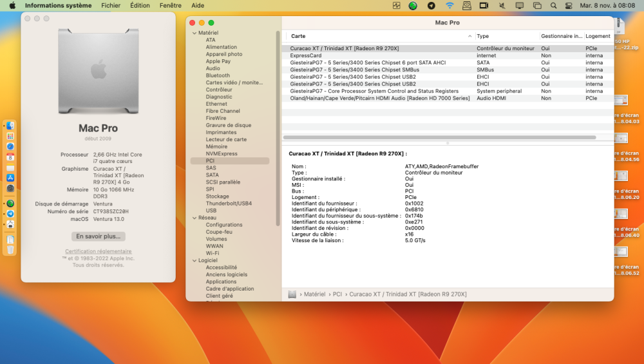Open the Certification réglementaire link
The width and height of the screenshot is (644, 364).
(x=98, y=251)
